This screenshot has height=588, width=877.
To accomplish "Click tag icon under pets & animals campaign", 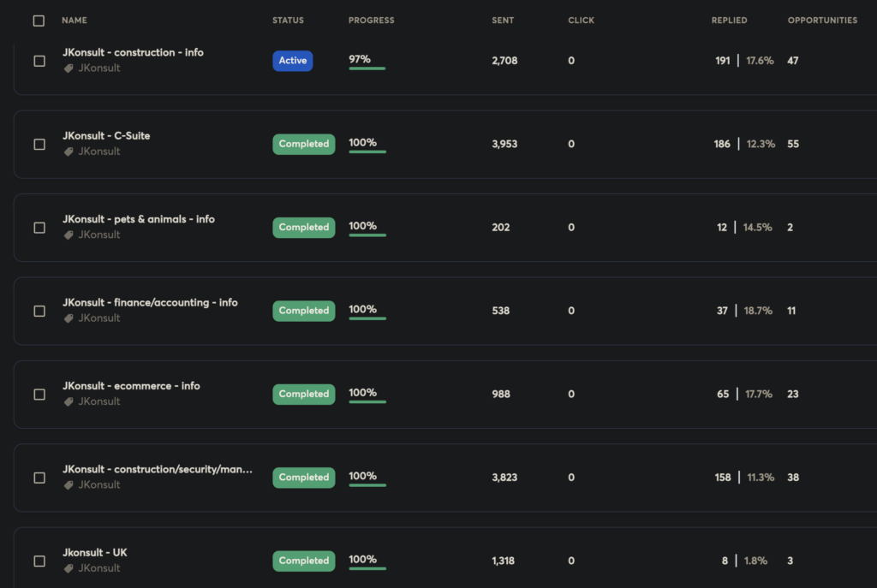I will pyautogui.click(x=69, y=235).
